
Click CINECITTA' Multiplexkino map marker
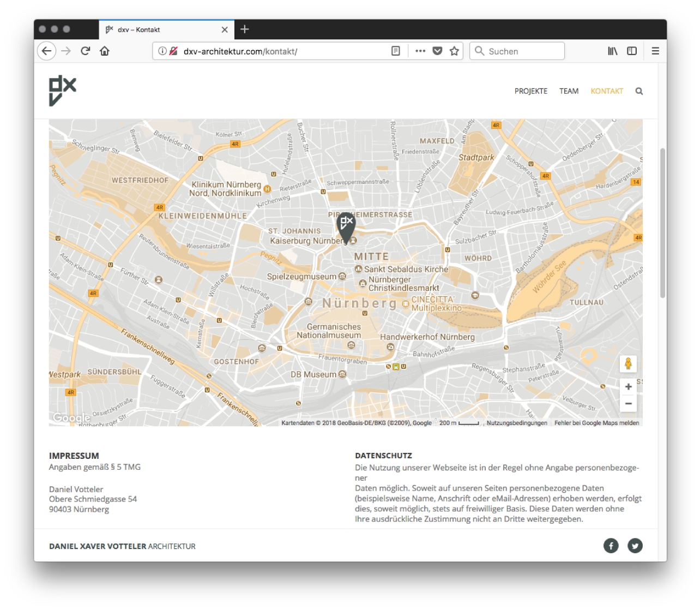click(406, 304)
